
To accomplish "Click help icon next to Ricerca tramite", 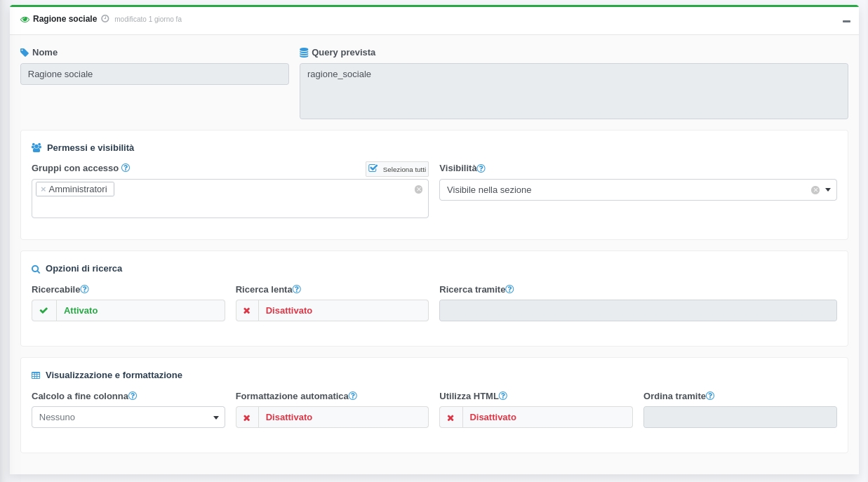I will 510,289.
